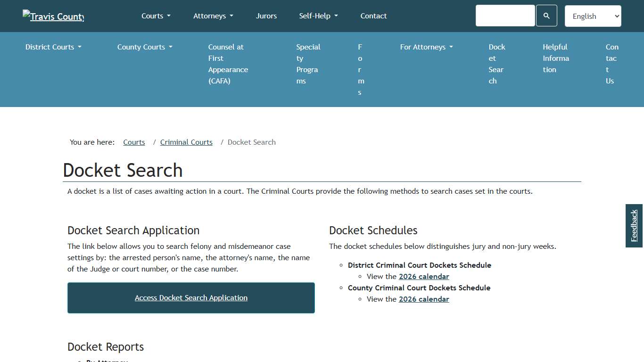Open Helpful Information in the navigation
644x362 pixels.
point(555,58)
